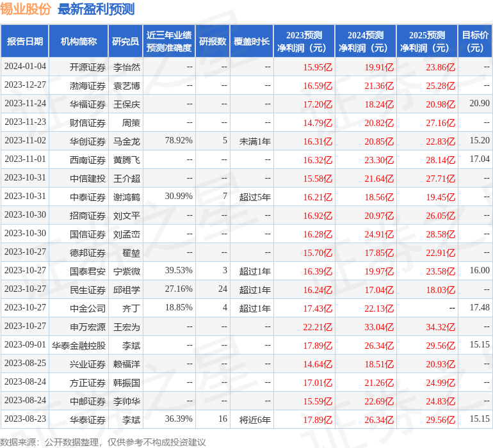The image size is (493, 448).
Task: Select the value 24.91亿
Action: (x=379, y=234)
